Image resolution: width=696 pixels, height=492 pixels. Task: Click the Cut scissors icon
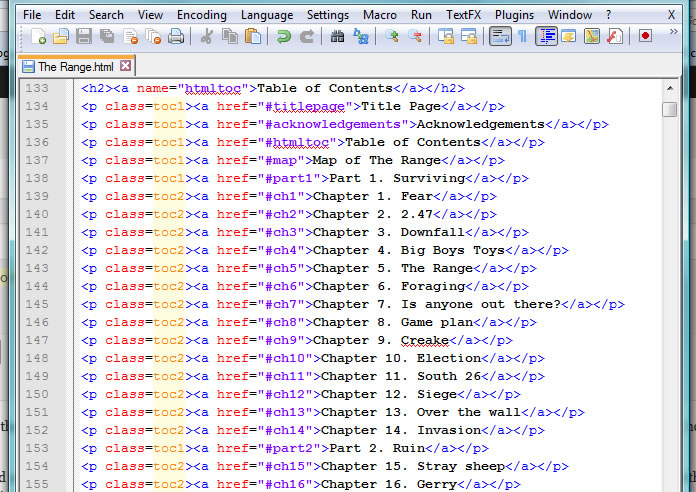[207, 37]
